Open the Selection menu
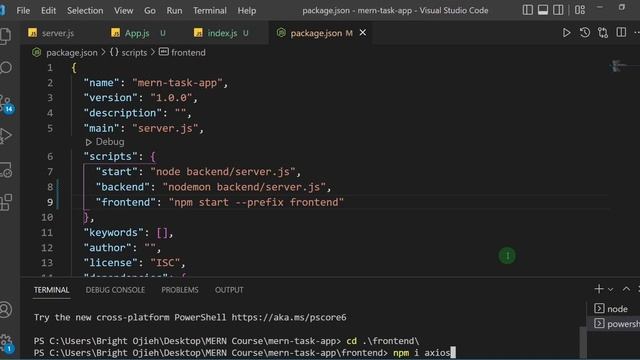The width and height of the screenshot is (640, 360). 85,11
